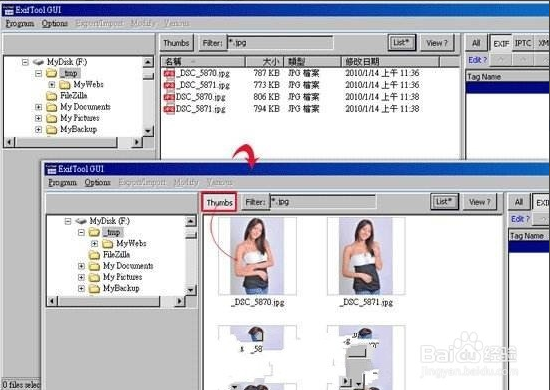Select FileZilla folder icon in back window

tap(52, 96)
